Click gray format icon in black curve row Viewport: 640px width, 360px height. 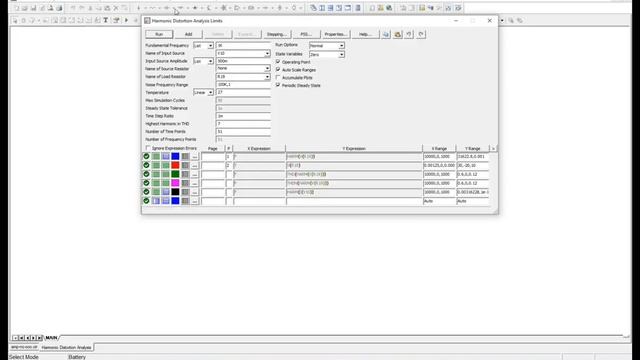pos(185,192)
